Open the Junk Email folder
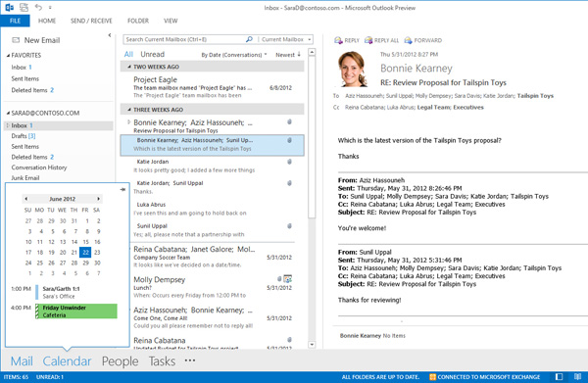 pos(25,178)
